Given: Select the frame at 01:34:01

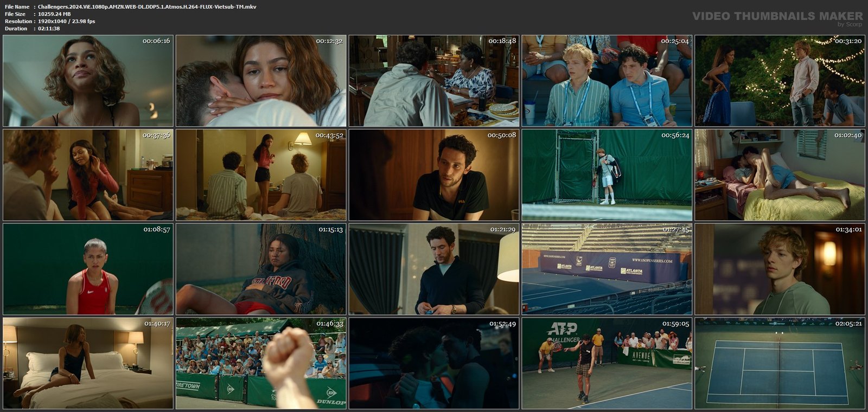Looking at the screenshot, I should (780, 269).
